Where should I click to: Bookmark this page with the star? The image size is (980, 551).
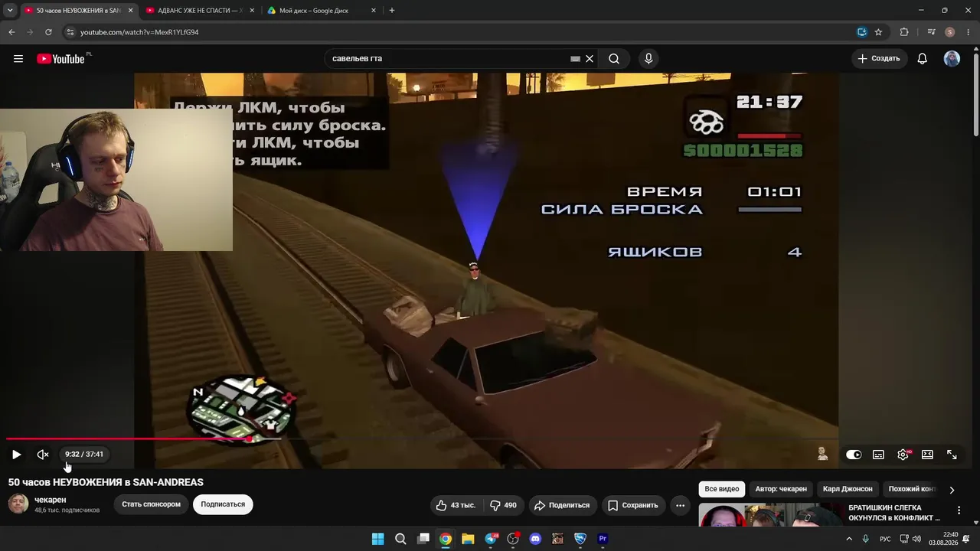pos(878,32)
